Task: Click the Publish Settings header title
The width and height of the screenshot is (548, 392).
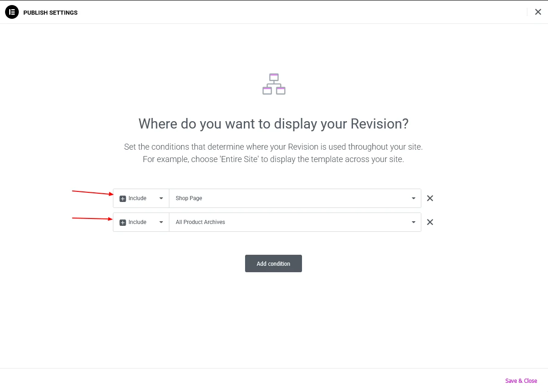Action: [50, 12]
